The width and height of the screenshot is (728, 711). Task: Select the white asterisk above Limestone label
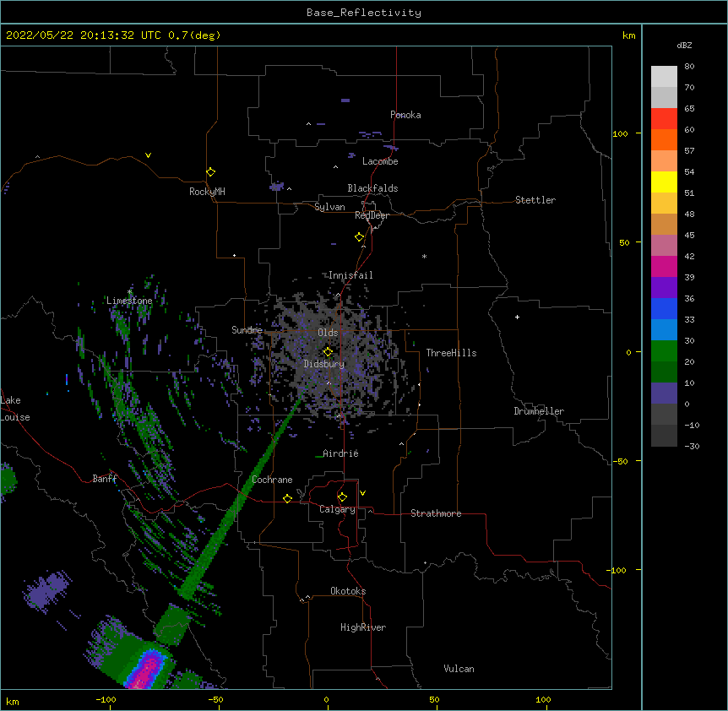click(129, 292)
